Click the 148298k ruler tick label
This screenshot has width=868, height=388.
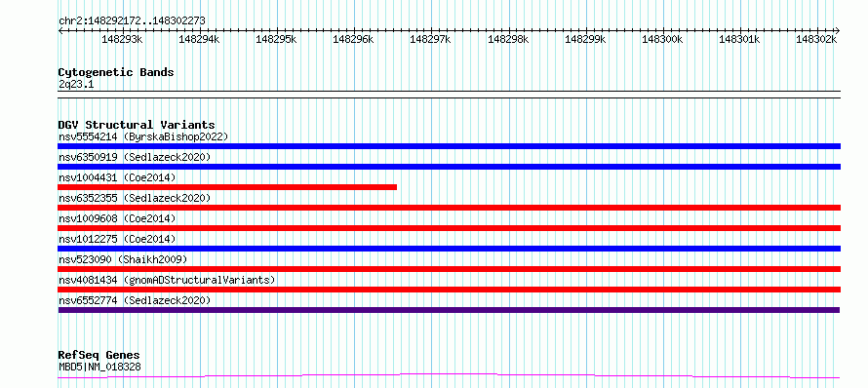pos(508,39)
